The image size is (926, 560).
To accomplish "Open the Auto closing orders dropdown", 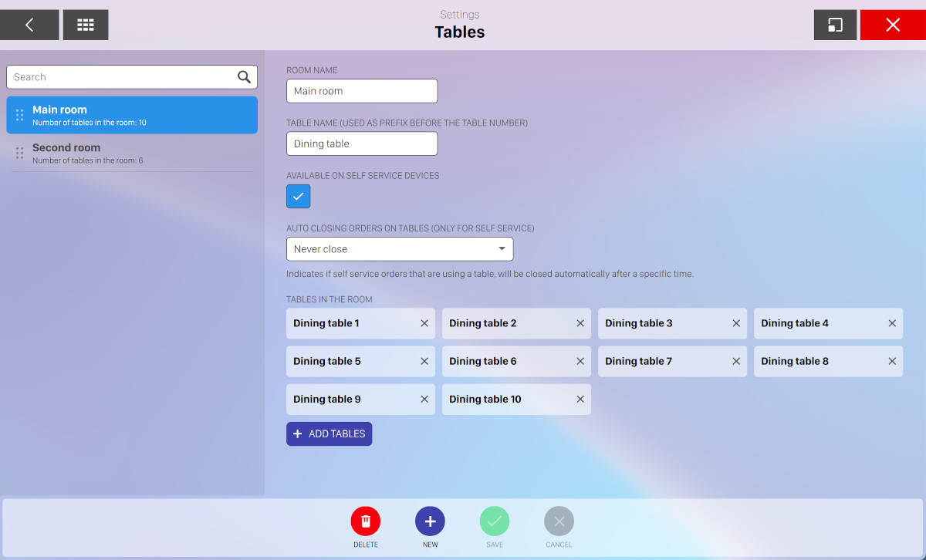I will [399, 249].
